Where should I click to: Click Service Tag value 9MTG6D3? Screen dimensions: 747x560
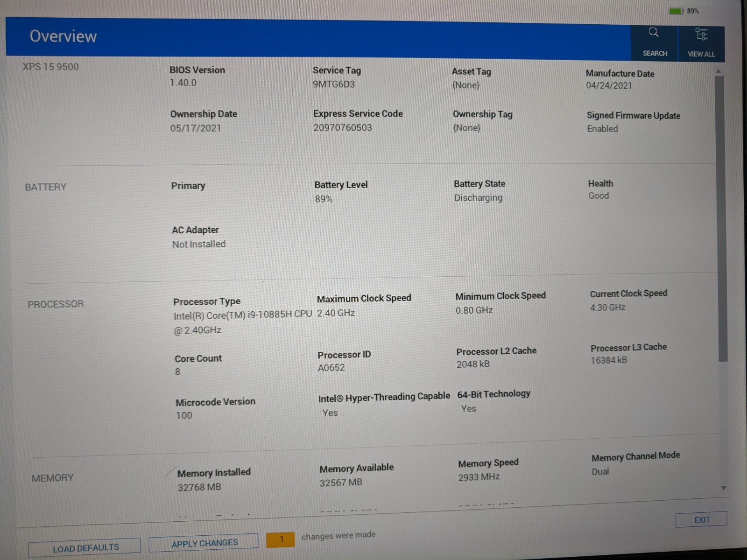tap(334, 84)
